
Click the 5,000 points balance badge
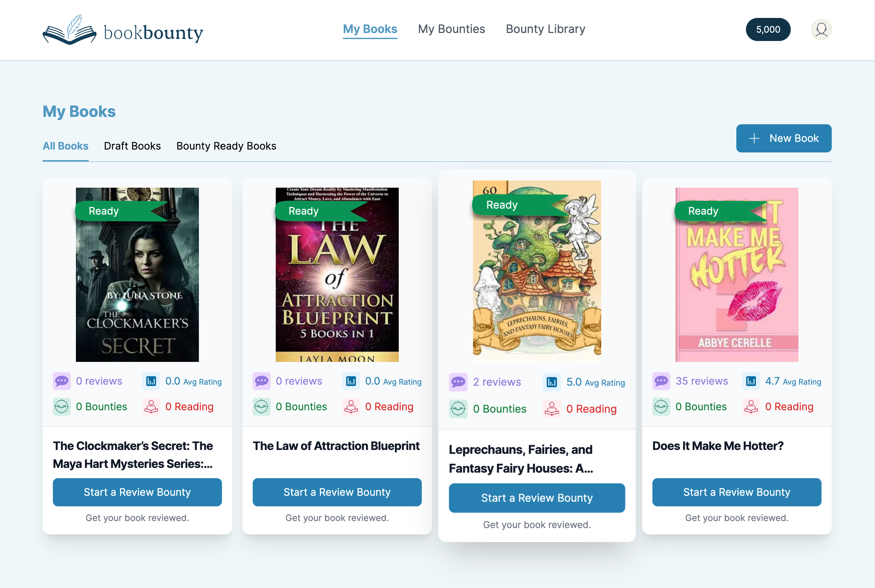(x=768, y=29)
